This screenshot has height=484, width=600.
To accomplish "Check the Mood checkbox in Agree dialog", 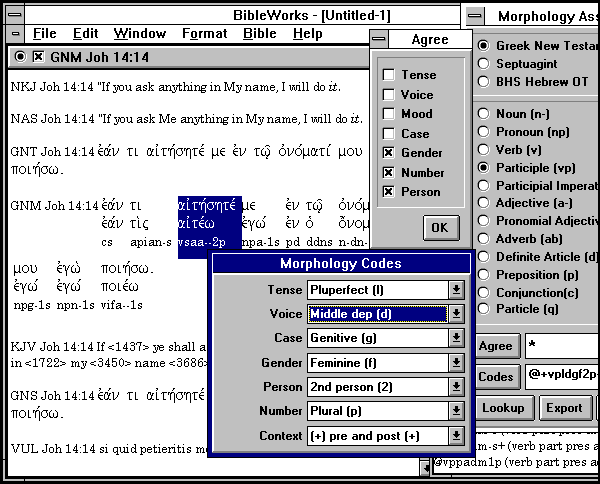I will click(388, 114).
